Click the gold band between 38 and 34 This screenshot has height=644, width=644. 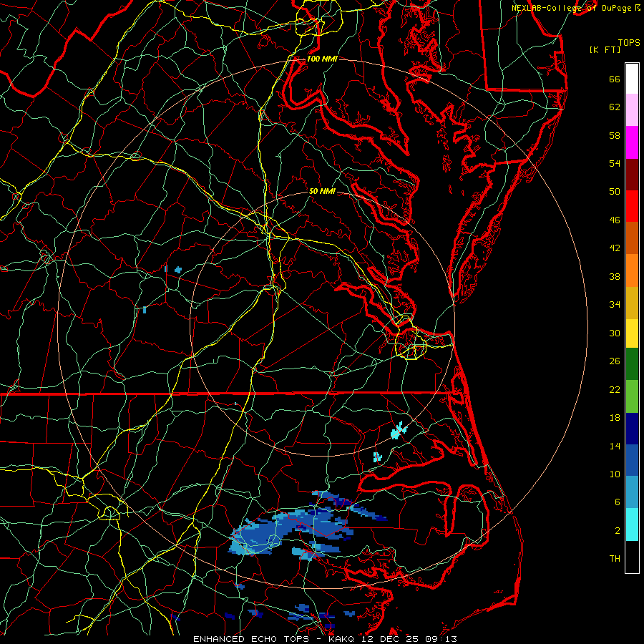(x=632, y=303)
